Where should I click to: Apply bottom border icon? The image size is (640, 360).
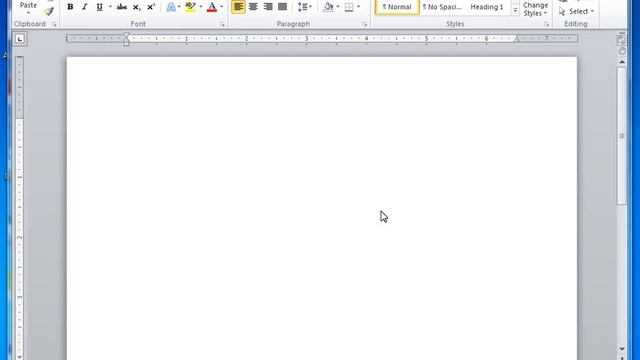click(349, 7)
